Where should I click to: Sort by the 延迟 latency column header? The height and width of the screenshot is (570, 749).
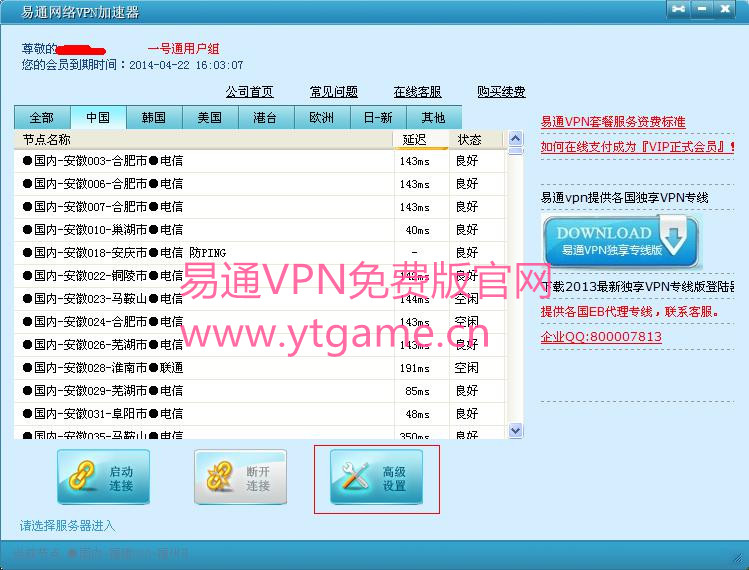click(421, 140)
